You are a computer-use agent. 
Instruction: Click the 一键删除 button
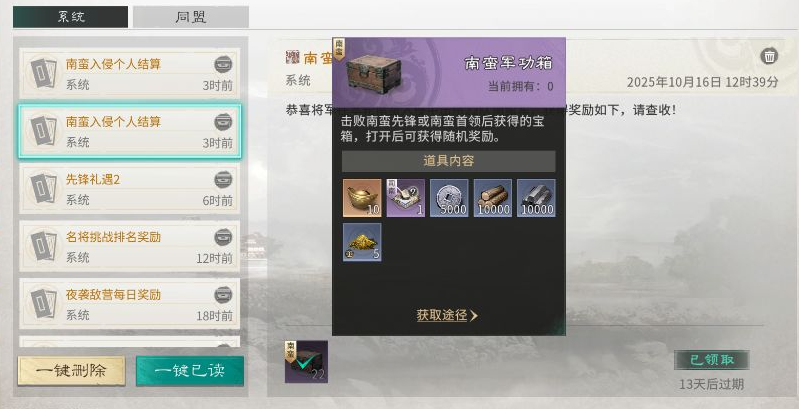71,370
